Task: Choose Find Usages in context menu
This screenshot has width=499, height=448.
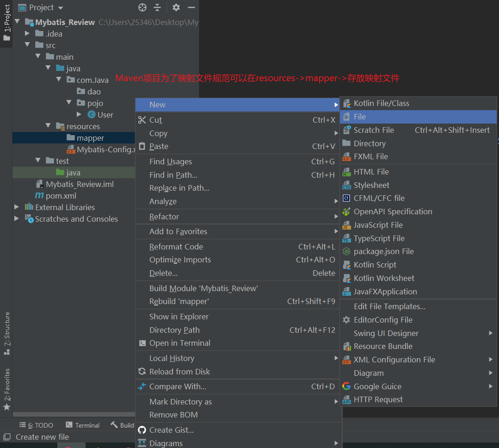Action: pyautogui.click(x=237, y=162)
